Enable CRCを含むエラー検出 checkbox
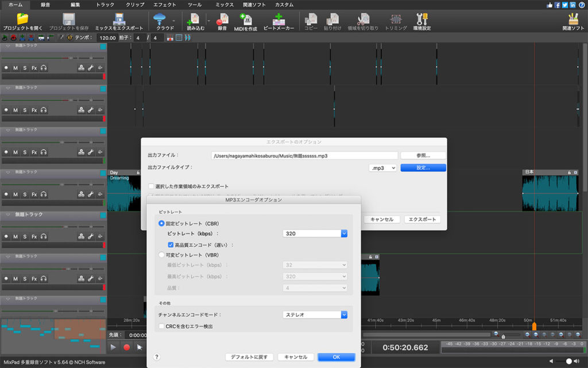The image size is (588, 368). 161,327
